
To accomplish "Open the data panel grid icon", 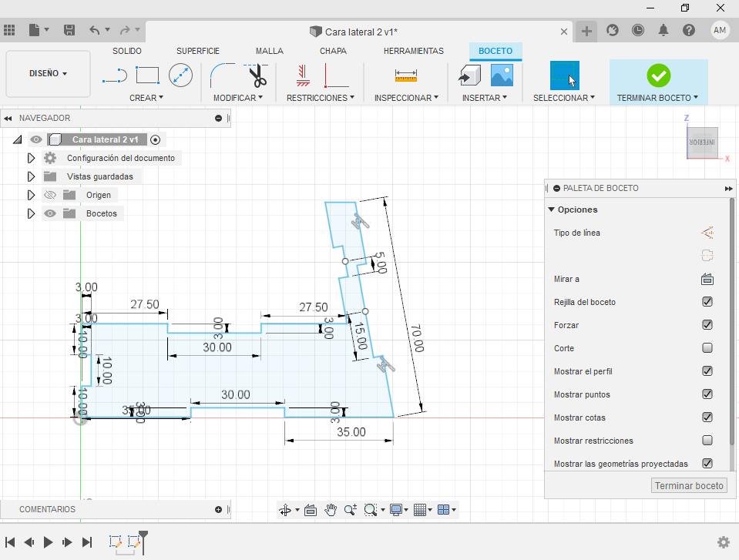I will (9, 30).
